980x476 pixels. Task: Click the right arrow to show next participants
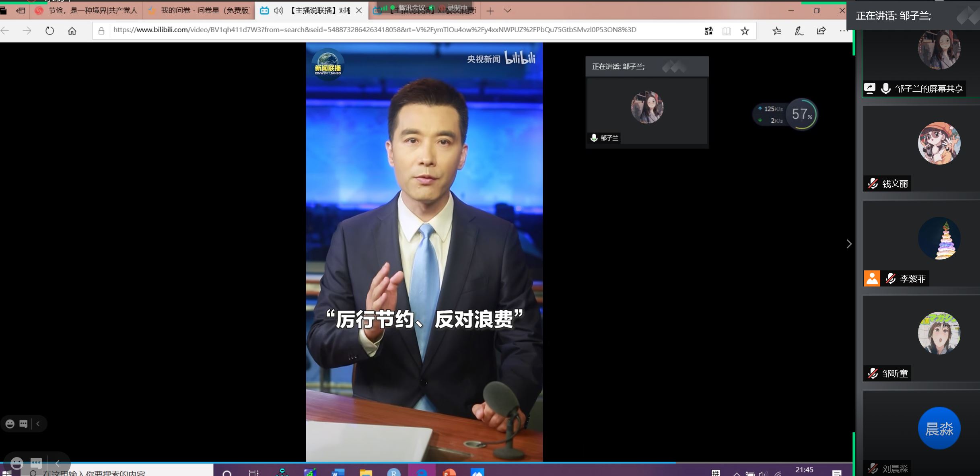pyautogui.click(x=849, y=244)
